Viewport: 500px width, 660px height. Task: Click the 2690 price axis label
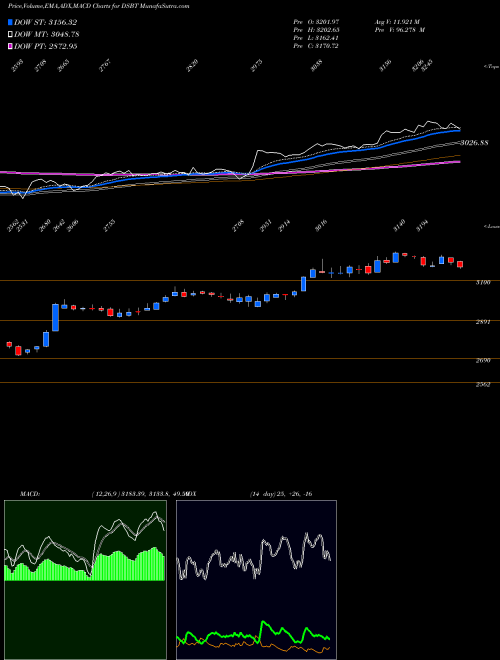pyautogui.click(x=483, y=361)
